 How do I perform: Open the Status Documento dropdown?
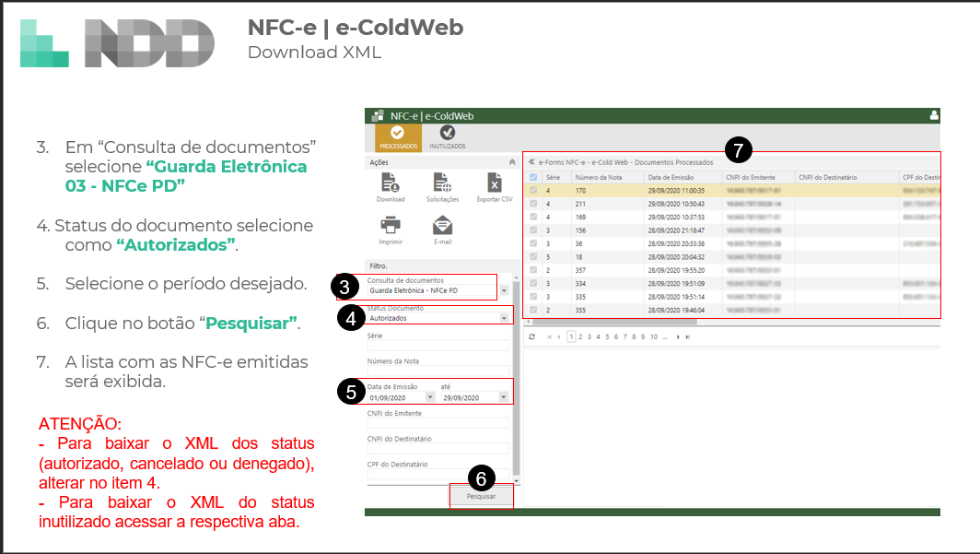[504, 318]
